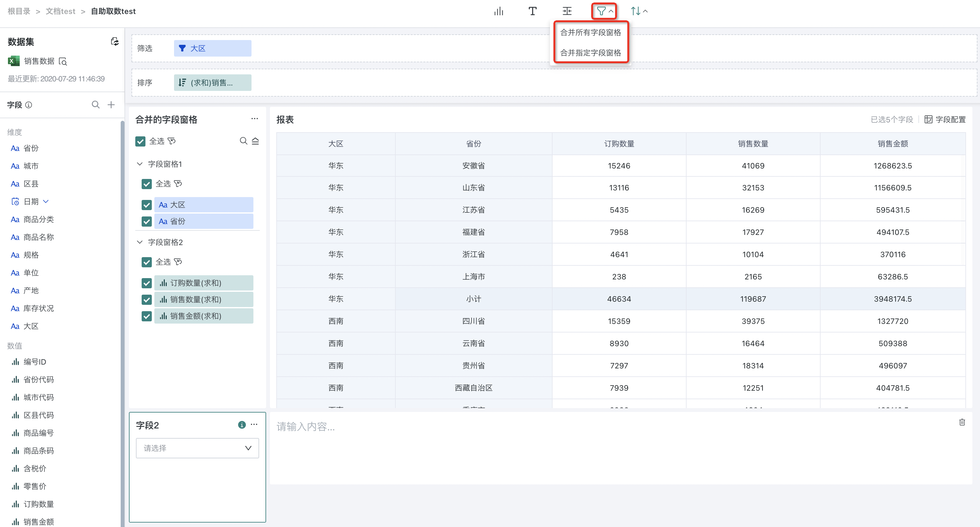This screenshot has height=527, width=980.
Task: Uncheck 订购数量(求和) checkbox
Action: (x=146, y=283)
